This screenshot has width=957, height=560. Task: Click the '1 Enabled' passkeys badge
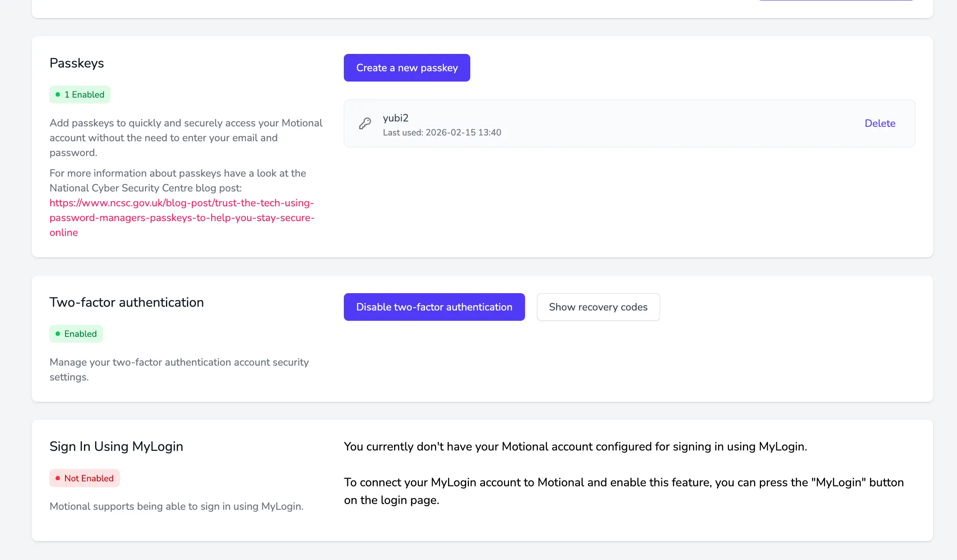pyautogui.click(x=80, y=94)
